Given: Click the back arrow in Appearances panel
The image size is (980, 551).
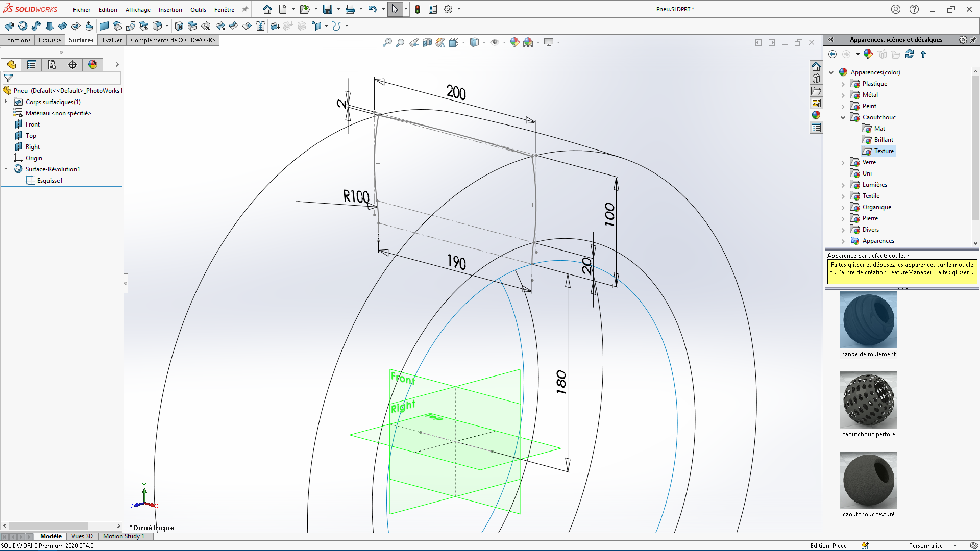Looking at the screenshot, I should point(832,54).
